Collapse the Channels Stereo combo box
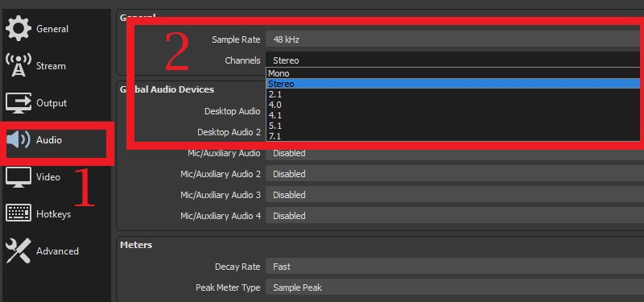This screenshot has width=644, height=302. [x=455, y=60]
